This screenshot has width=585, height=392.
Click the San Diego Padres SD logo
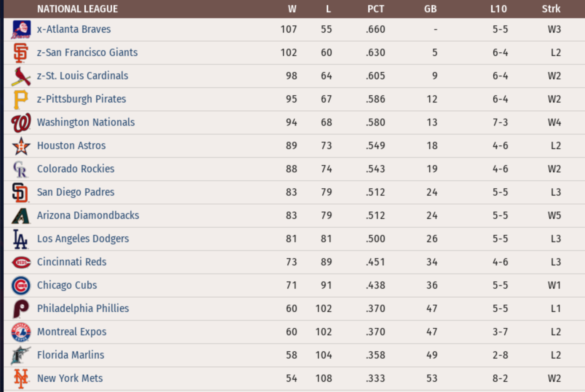coord(20,192)
